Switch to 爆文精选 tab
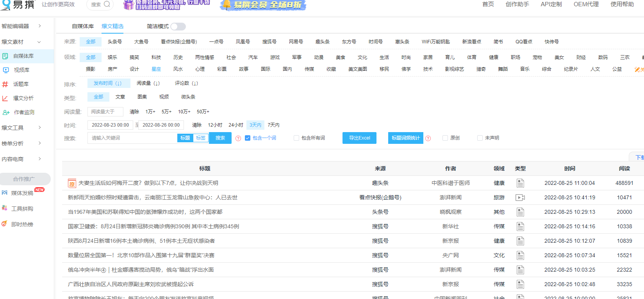This screenshot has height=299, width=644. click(x=112, y=26)
